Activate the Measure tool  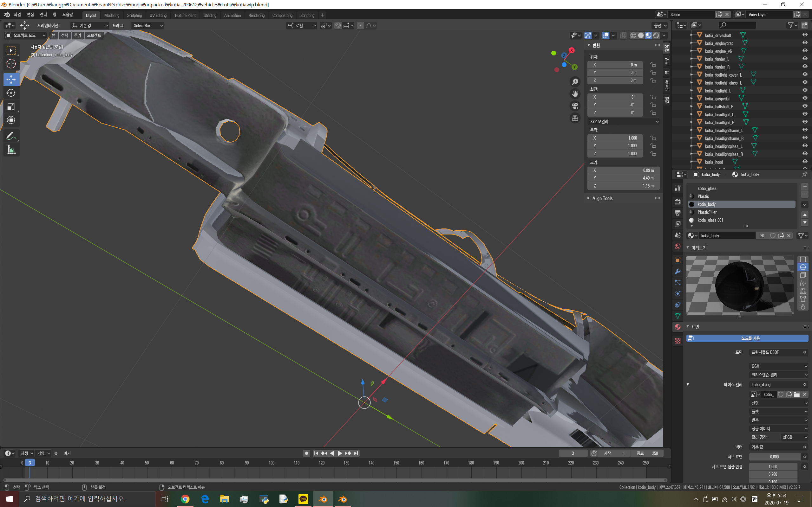click(x=11, y=150)
